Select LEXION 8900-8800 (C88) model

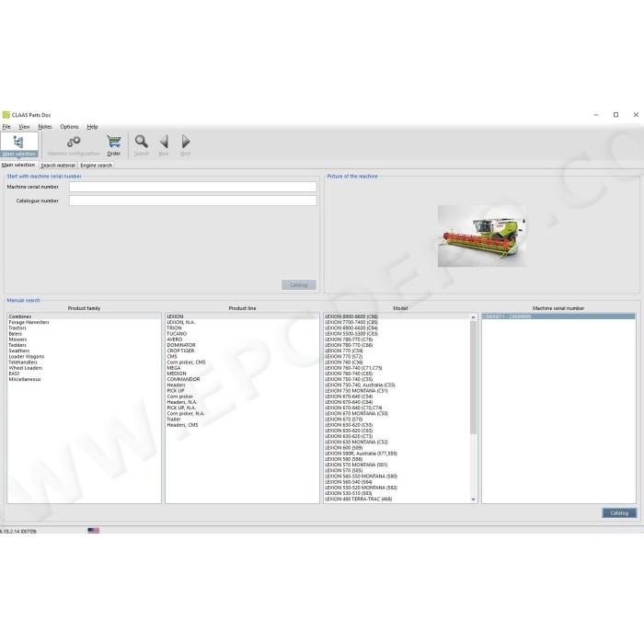point(397,316)
